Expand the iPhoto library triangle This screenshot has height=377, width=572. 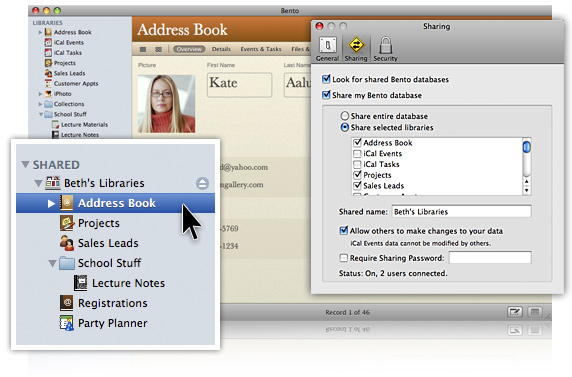coord(40,94)
